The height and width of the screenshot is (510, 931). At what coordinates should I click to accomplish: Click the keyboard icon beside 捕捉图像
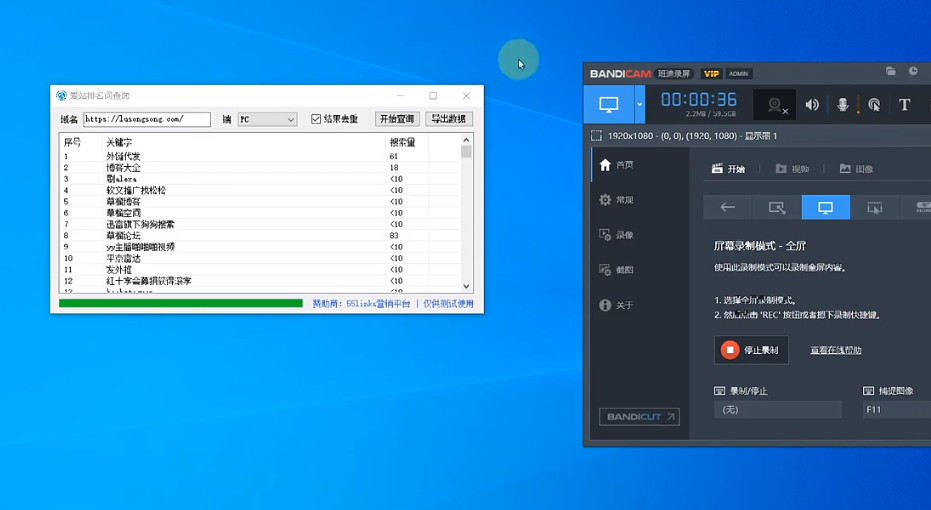coord(868,391)
